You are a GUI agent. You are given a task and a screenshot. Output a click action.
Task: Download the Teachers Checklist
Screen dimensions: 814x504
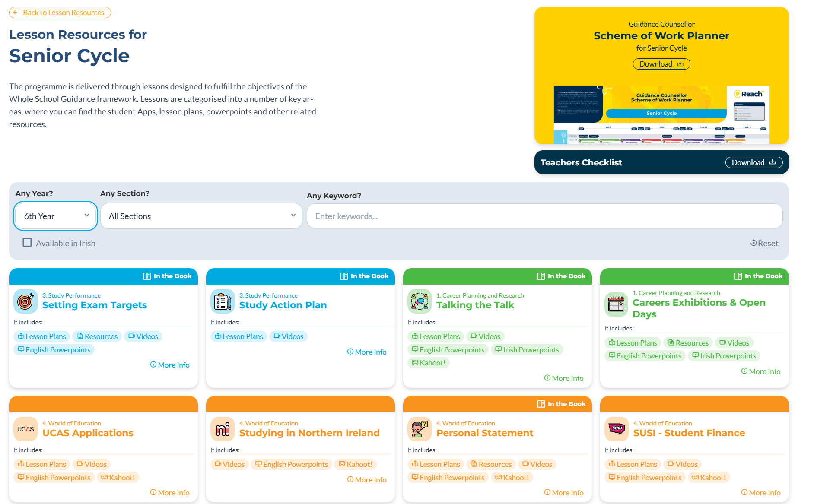tap(754, 162)
